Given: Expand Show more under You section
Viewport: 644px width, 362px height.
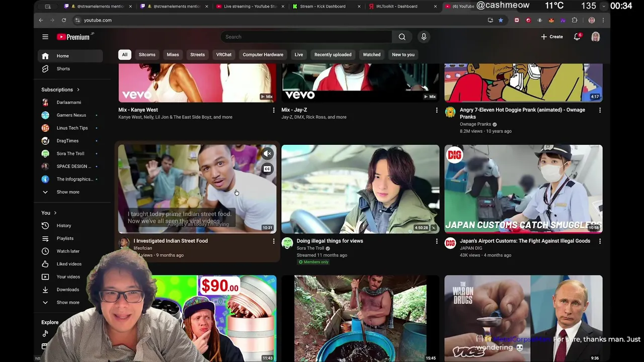Looking at the screenshot, I should tap(70, 302).
